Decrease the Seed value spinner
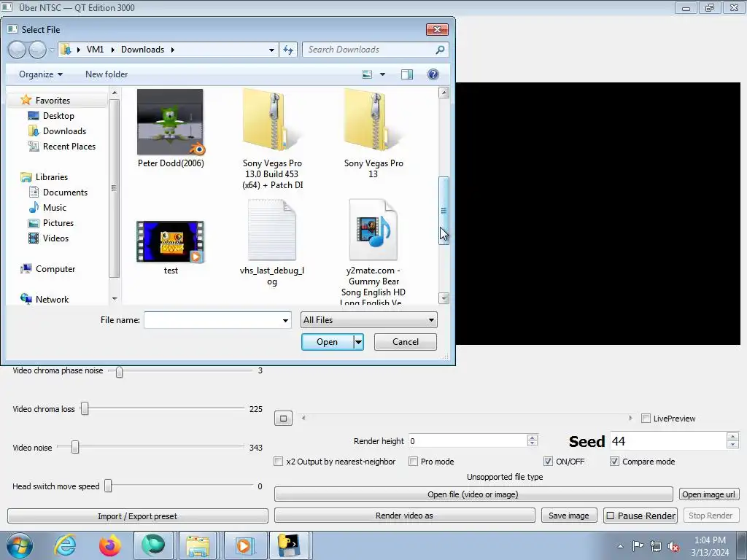 tap(732, 444)
